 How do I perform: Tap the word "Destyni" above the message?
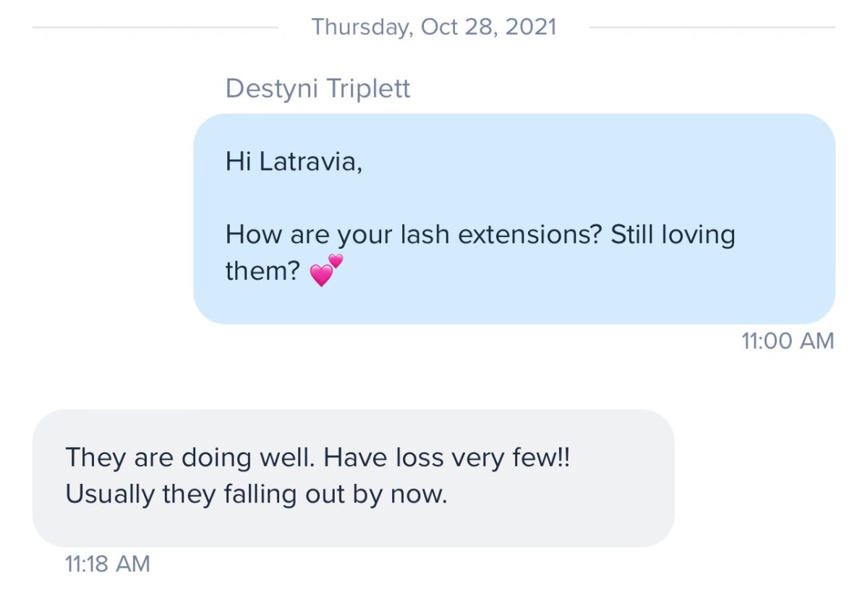point(272,89)
